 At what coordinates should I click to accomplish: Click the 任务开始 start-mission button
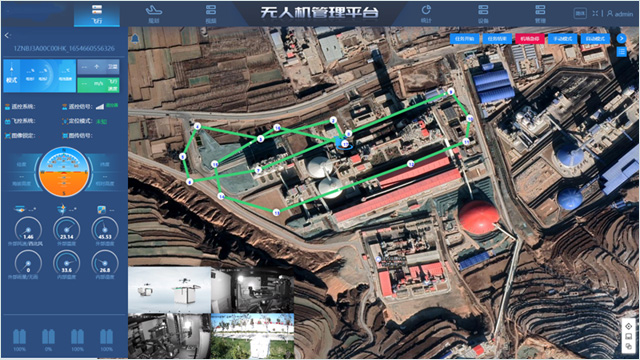464,39
